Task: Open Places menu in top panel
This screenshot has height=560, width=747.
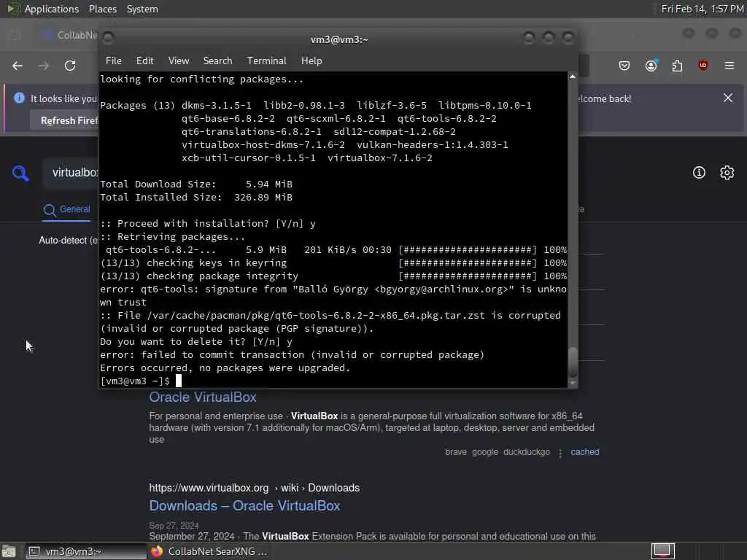Action: tap(103, 9)
